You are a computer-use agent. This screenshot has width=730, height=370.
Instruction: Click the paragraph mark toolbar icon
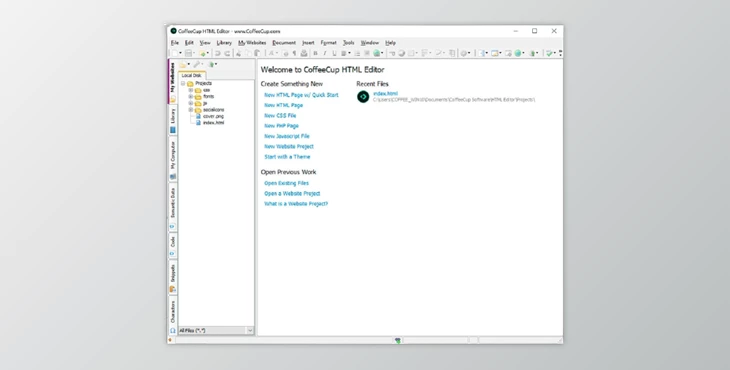294,54
